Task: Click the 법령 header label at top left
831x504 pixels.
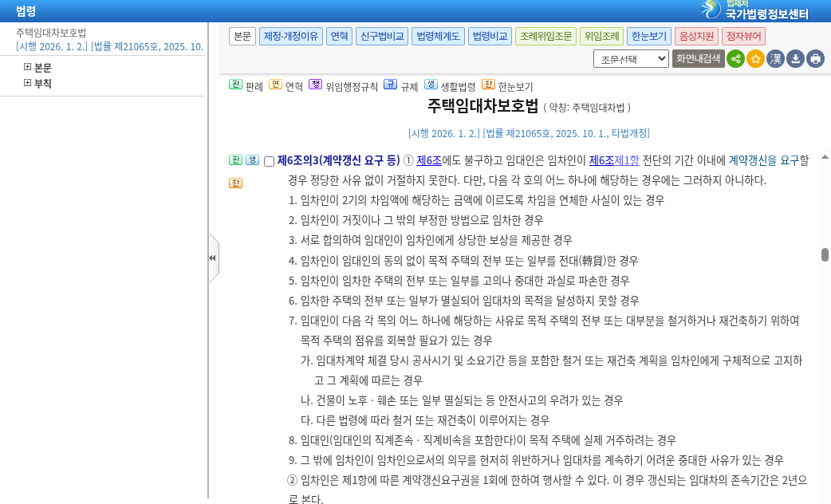Action: pos(26,11)
